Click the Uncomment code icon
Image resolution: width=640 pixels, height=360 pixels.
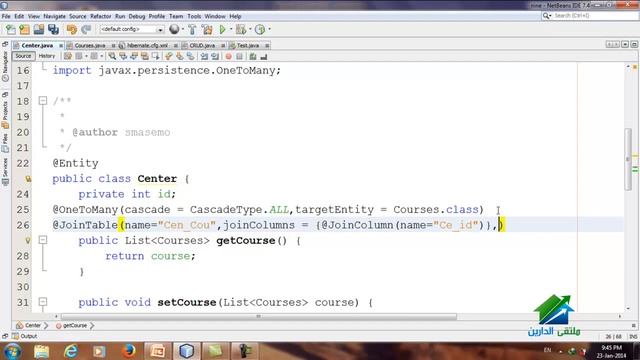point(264,56)
